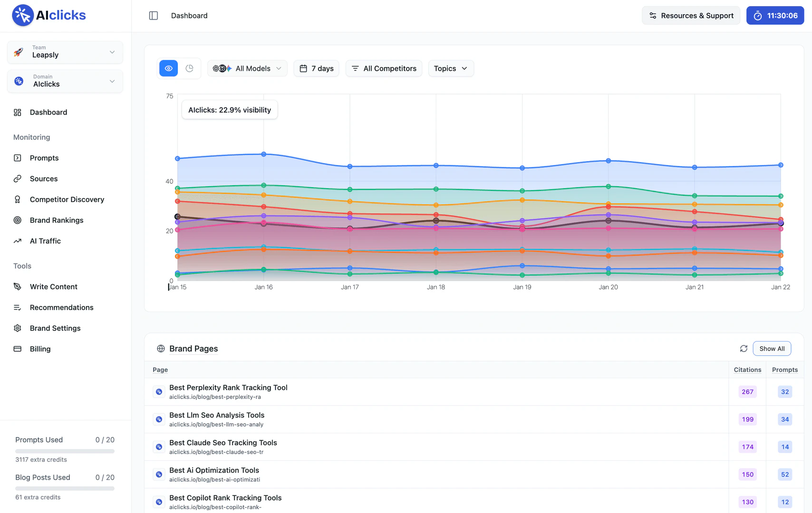Open the All Models dropdown
Screen dimensions: 812x513
(x=247, y=68)
